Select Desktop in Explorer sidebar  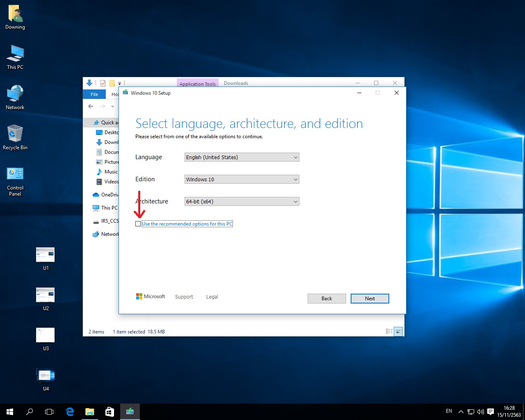point(107,132)
